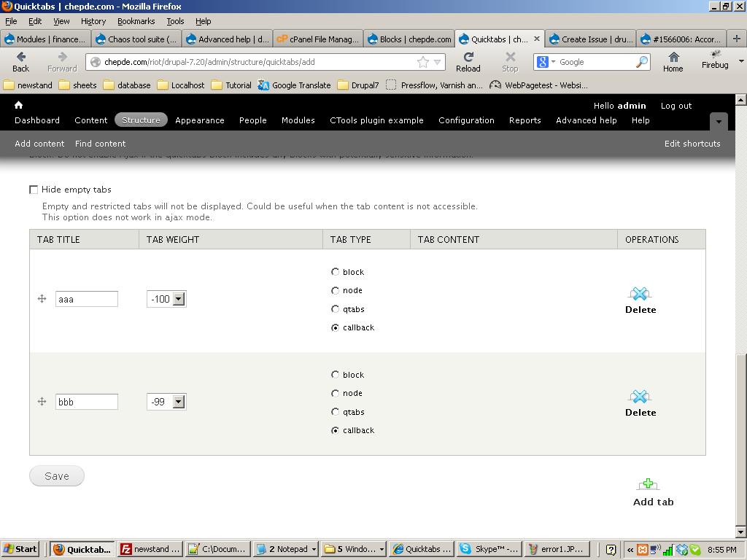Select callback type for tab bbb
The image size is (747, 560).
click(335, 430)
